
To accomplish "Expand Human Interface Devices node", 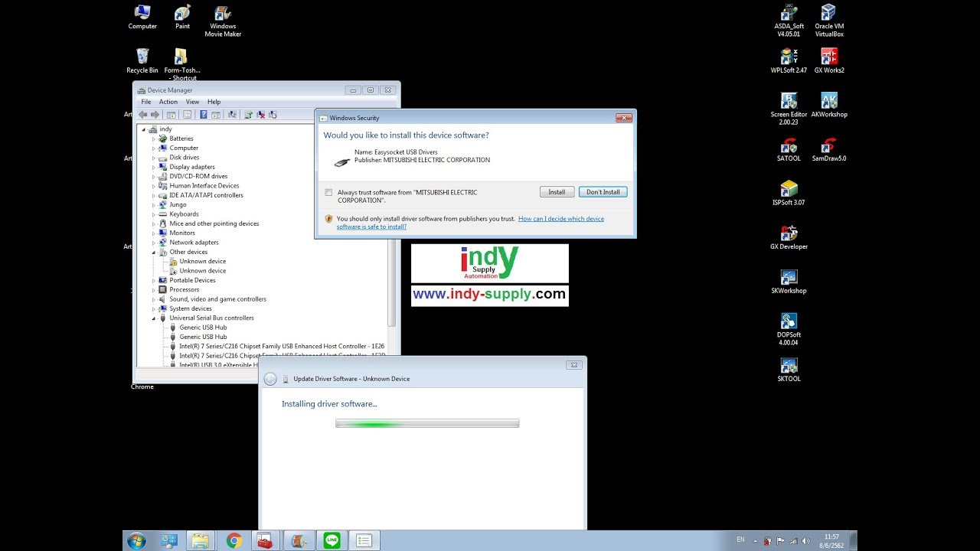I will pos(153,186).
